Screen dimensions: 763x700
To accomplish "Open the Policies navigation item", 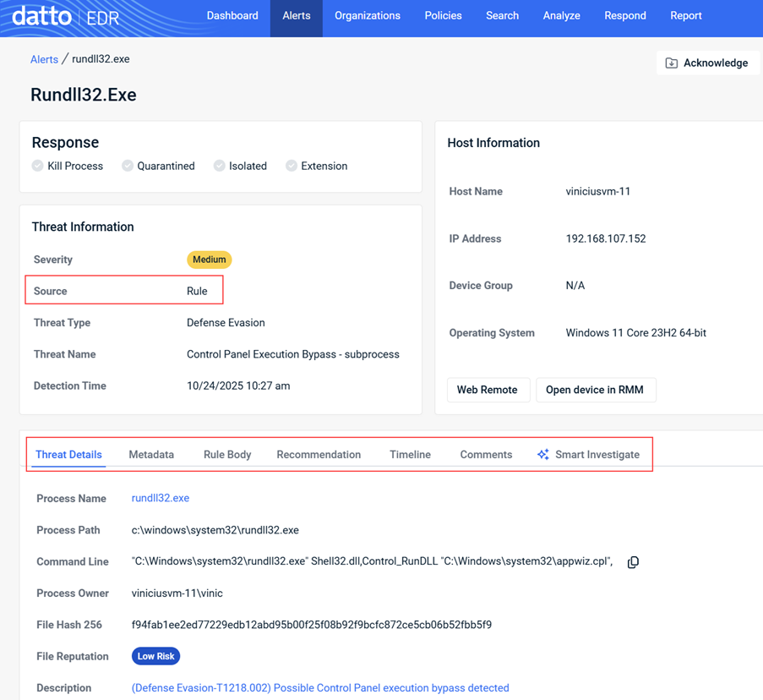I will tap(443, 16).
